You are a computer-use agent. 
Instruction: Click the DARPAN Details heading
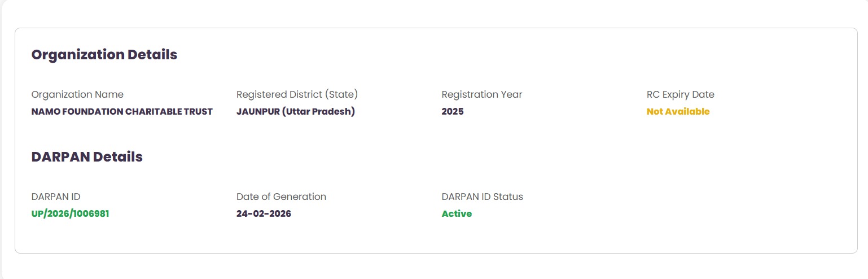(87, 157)
